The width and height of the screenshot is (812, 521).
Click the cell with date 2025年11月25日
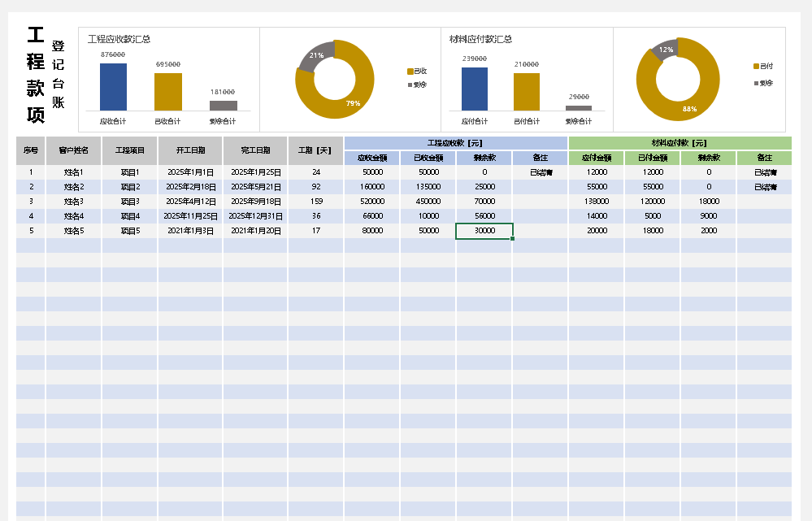click(x=190, y=216)
